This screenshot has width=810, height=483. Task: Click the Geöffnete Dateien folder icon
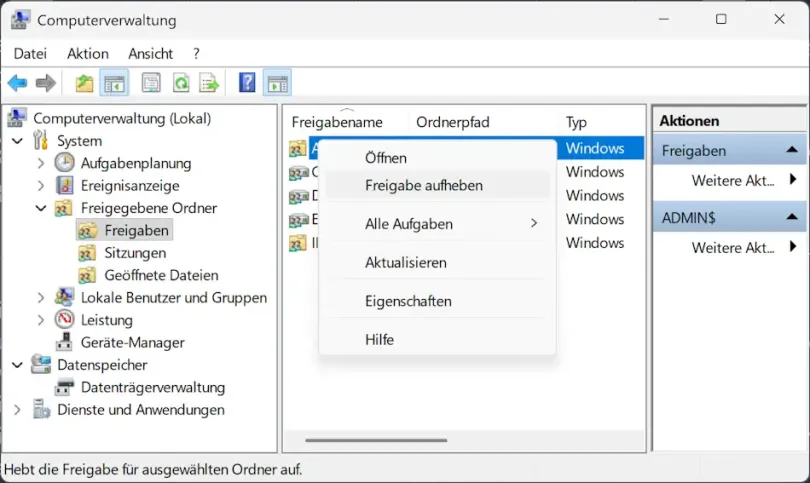coord(87,275)
